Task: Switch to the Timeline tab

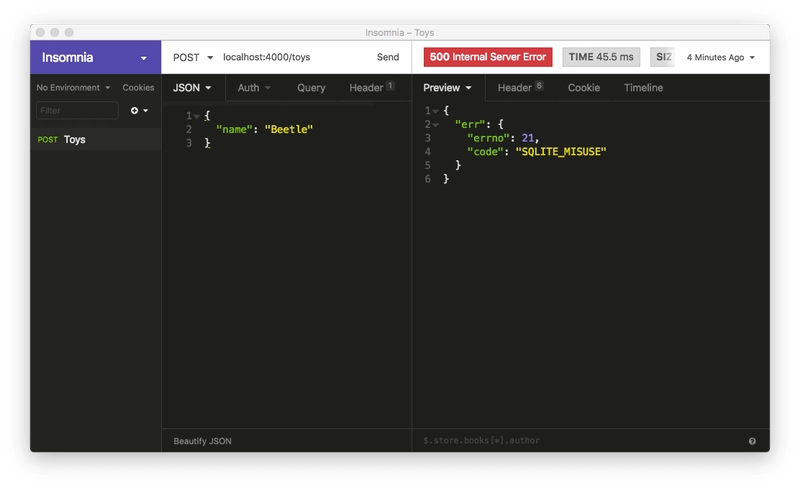Action: pos(643,88)
